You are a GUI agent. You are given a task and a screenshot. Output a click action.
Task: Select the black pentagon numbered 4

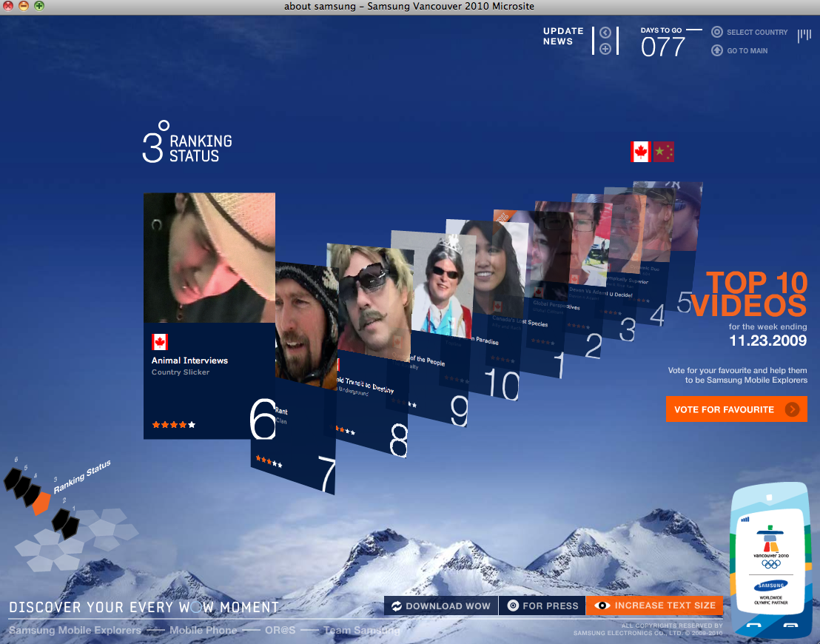pyautogui.click(x=31, y=495)
